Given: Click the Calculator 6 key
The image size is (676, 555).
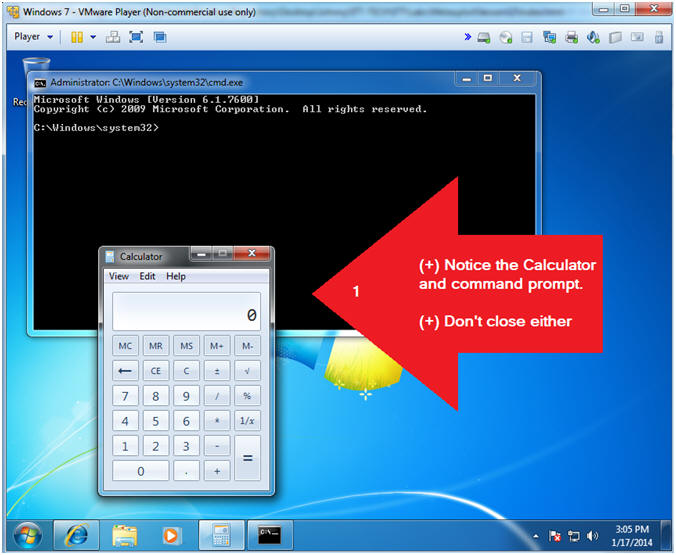Looking at the screenshot, I should 186,421.
